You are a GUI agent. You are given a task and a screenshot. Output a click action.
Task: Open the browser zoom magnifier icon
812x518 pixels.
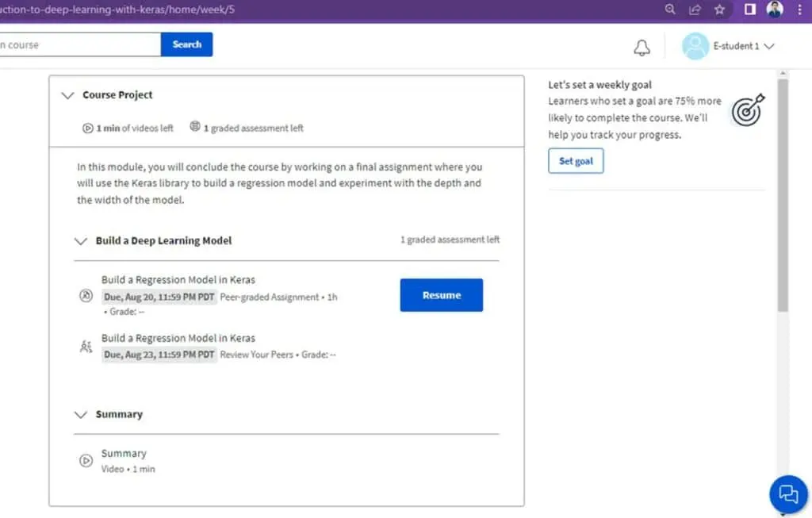click(669, 10)
